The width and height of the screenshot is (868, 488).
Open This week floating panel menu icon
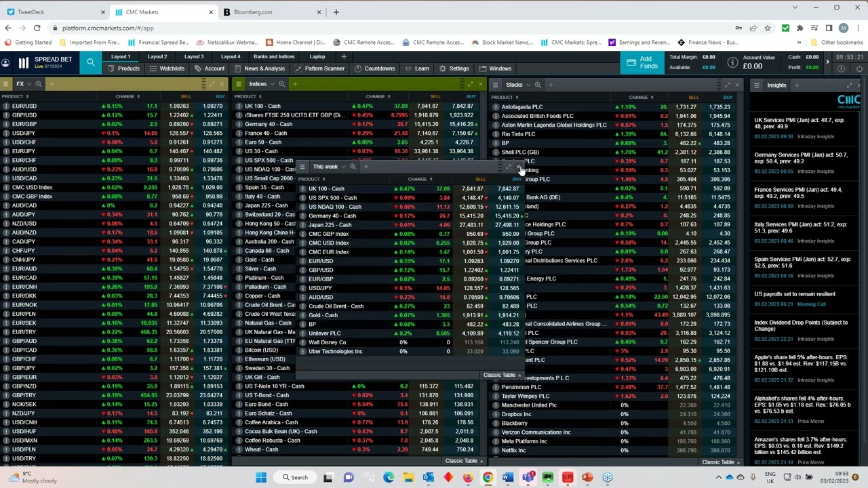[x=302, y=167]
